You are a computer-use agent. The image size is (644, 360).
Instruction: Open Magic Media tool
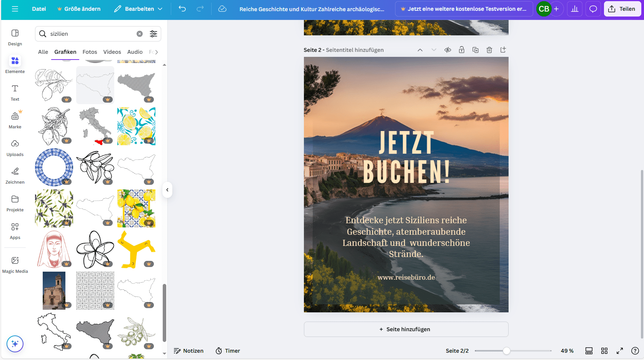tap(15, 264)
